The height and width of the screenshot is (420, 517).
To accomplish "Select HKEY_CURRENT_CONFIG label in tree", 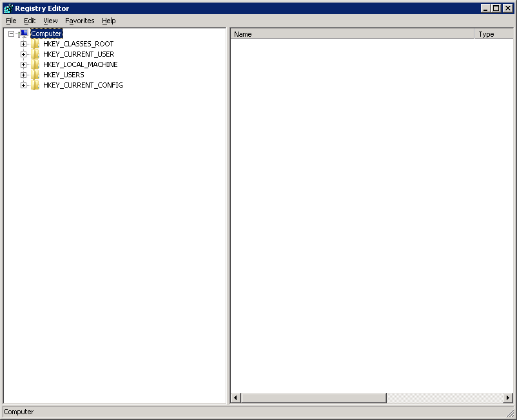I will (83, 85).
